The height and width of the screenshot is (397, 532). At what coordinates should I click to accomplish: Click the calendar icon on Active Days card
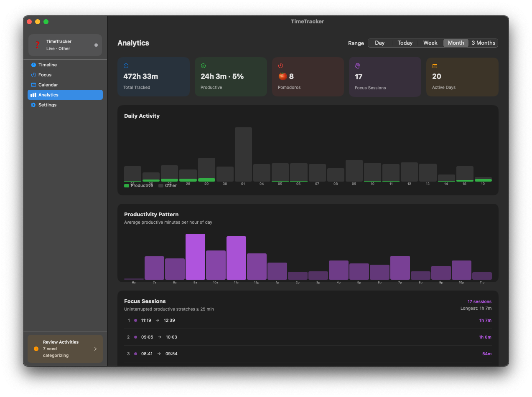(x=435, y=66)
